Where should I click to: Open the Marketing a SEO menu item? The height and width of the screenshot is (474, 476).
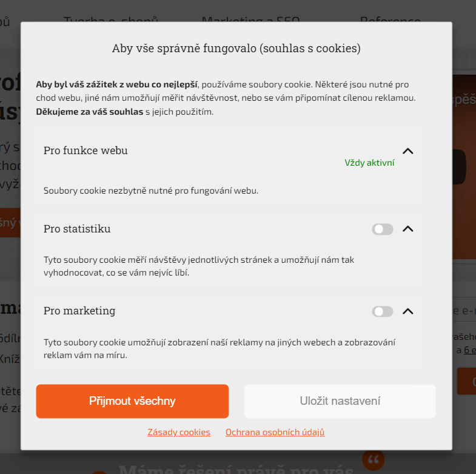[251, 19]
